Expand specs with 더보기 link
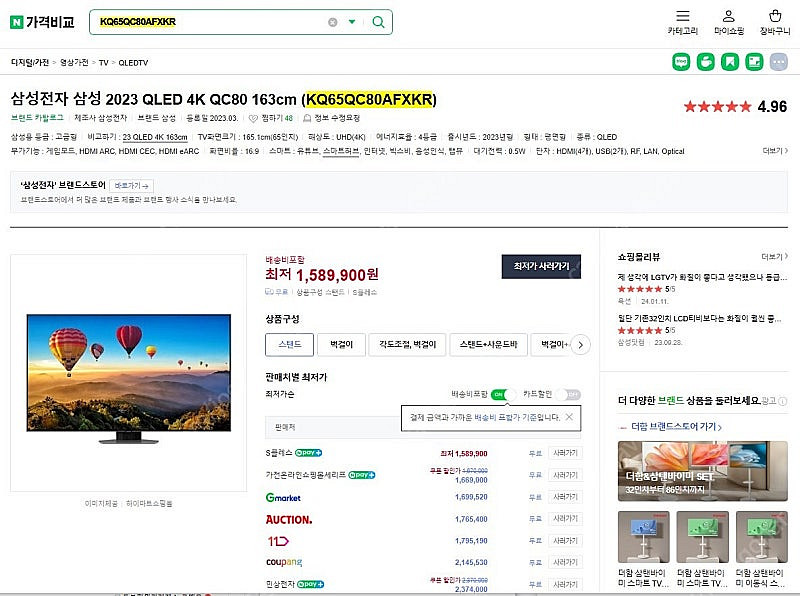This screenshot has width=800, height=596. tap(775, 151)
